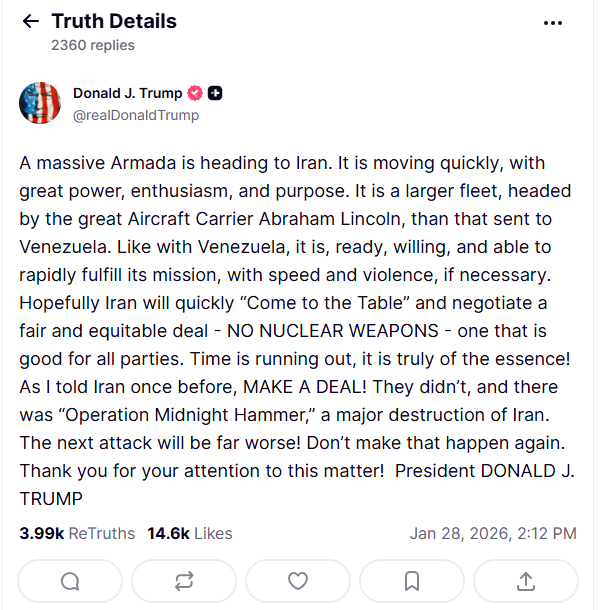Image resolution: width=600 pixels, height=610 pixels.
Task: Click the Truth Details page heading
Action: (x=114, y=21)
